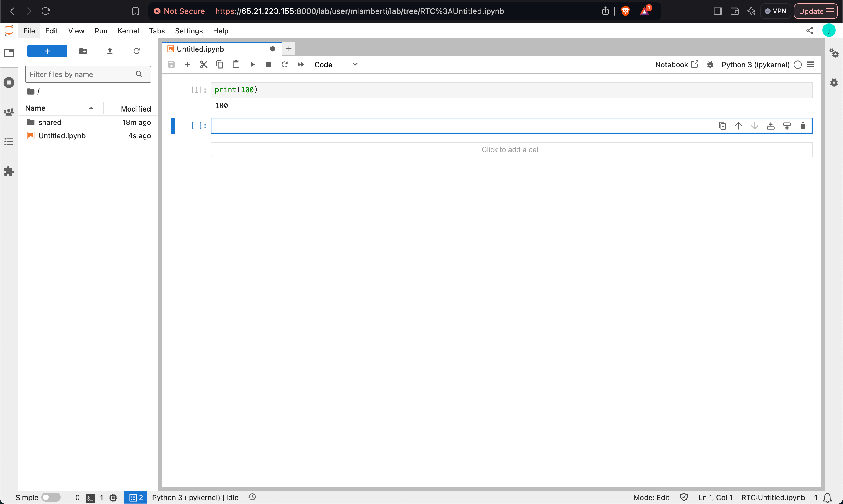843x504 pixels.
Task: Open the Run menu
Action: [x=101, y=31]
